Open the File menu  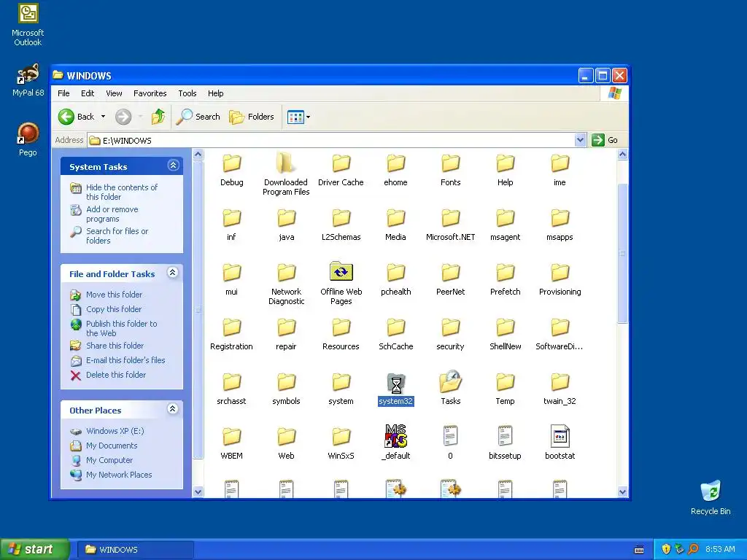coord(63,93)
